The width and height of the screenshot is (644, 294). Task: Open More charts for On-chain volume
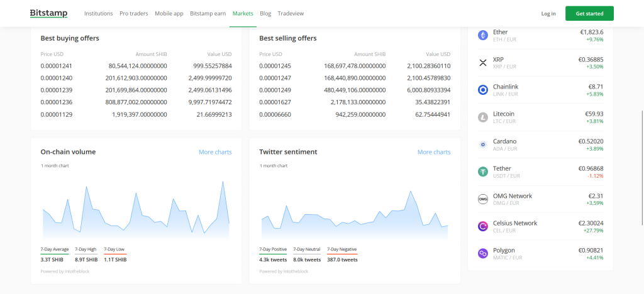[x=215, y=152]
